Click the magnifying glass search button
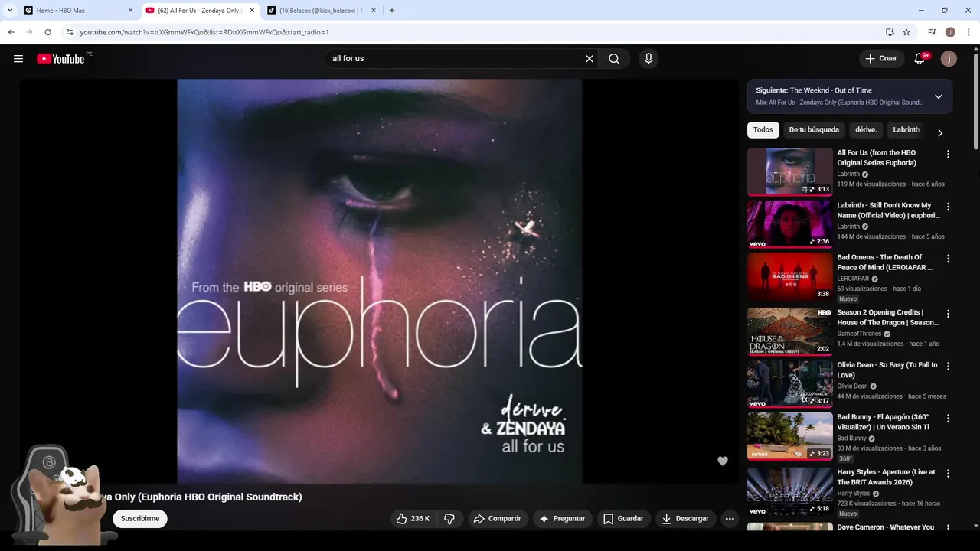The height and width of the screenshot is (551, 980). [x=614, y=59]
